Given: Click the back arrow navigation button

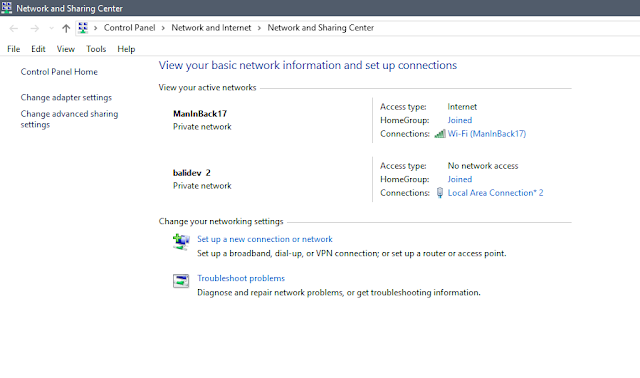Looking at the screenshot, I should click(13, 28).
